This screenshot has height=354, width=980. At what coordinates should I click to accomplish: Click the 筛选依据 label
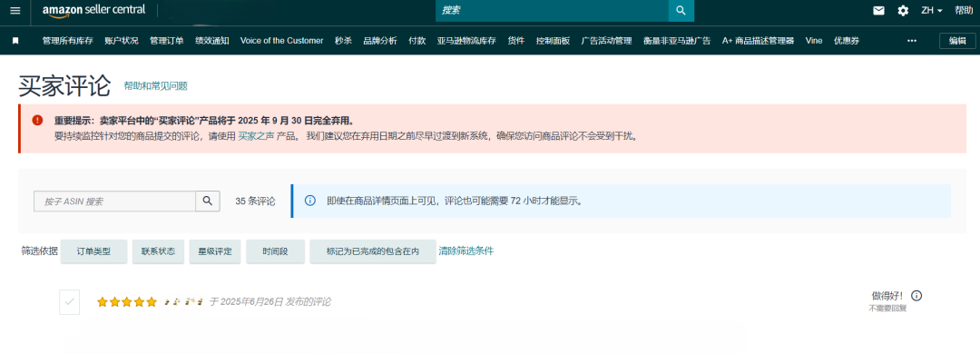point(39,251)
